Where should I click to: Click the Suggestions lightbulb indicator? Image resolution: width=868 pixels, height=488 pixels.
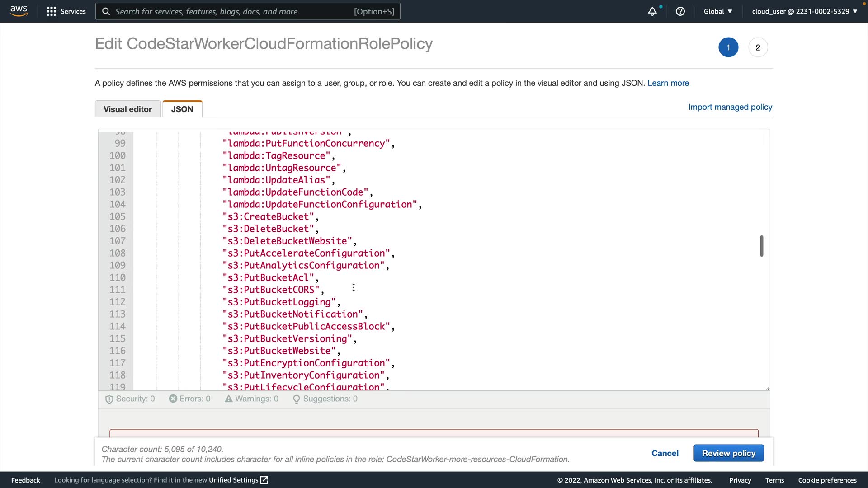tap(325, 399)
